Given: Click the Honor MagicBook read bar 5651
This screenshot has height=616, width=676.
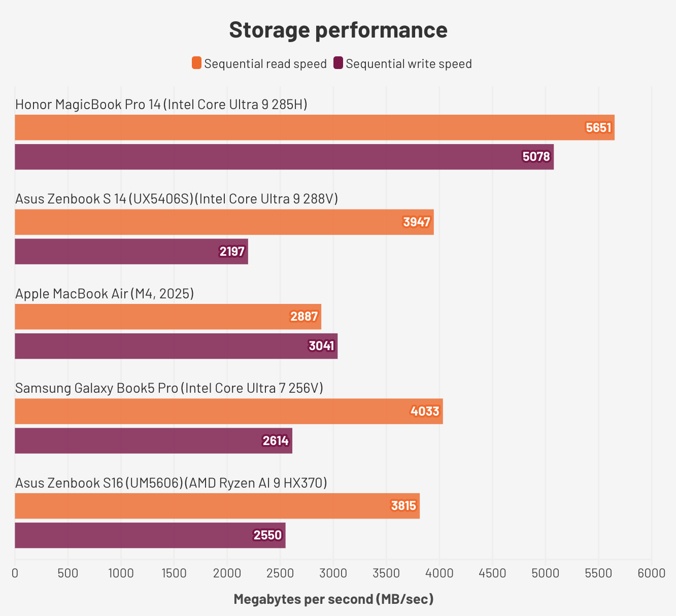Looking at the screenshot, I should coord(315,127).
